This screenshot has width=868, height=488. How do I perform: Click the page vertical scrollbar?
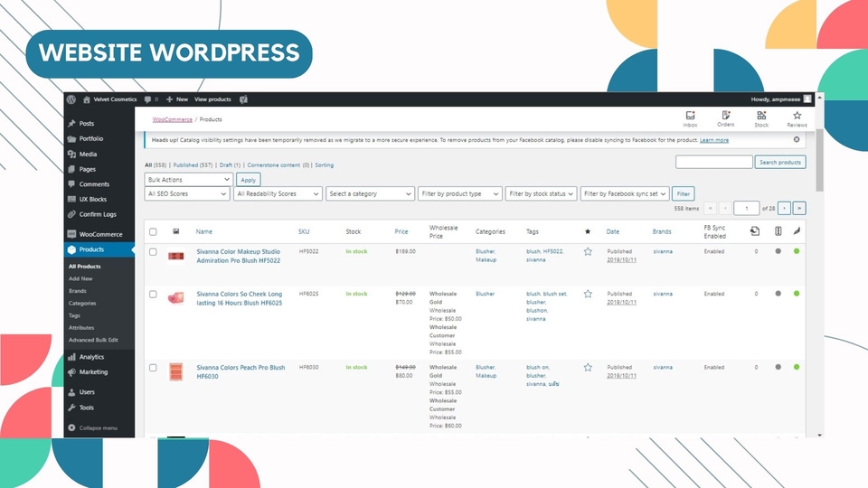[820, 161]
